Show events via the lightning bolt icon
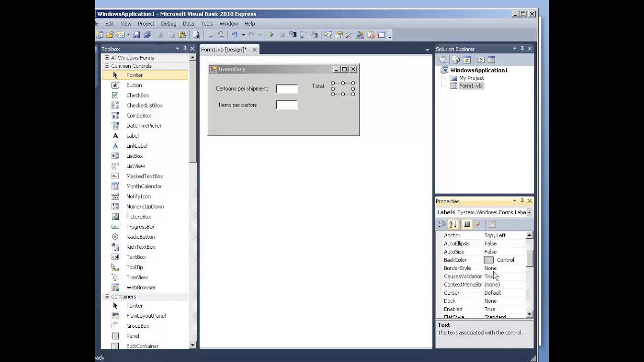The width and height of the screenshot is (644, 362). (x=478, y=224)
